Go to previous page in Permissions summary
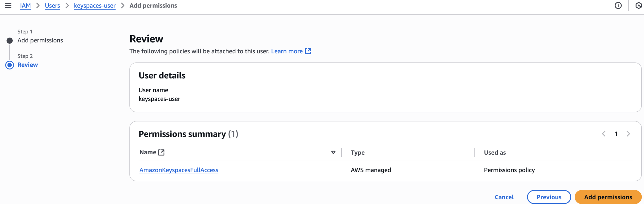The height and width of the screenshot is (204, 644). (x=604, y=134)
